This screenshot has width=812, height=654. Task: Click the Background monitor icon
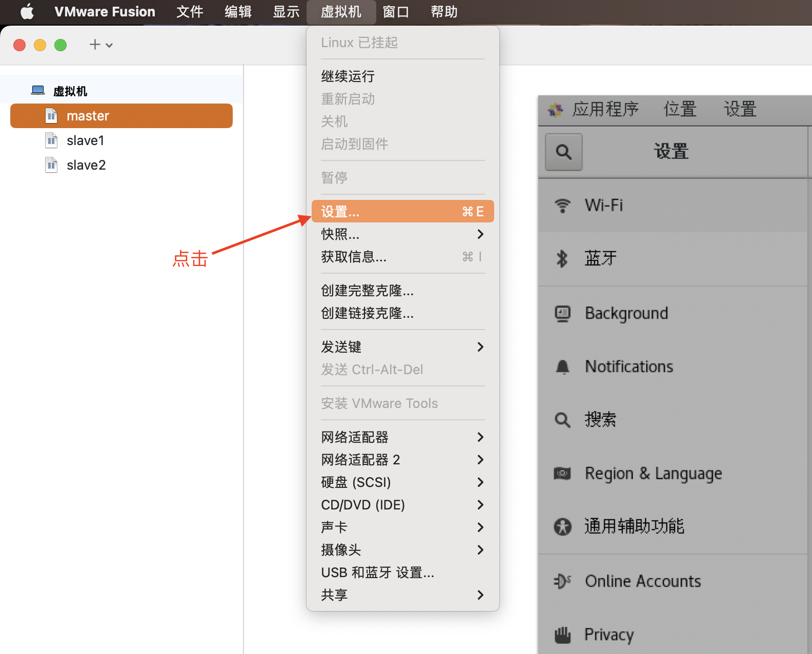[x=563, y=313]
